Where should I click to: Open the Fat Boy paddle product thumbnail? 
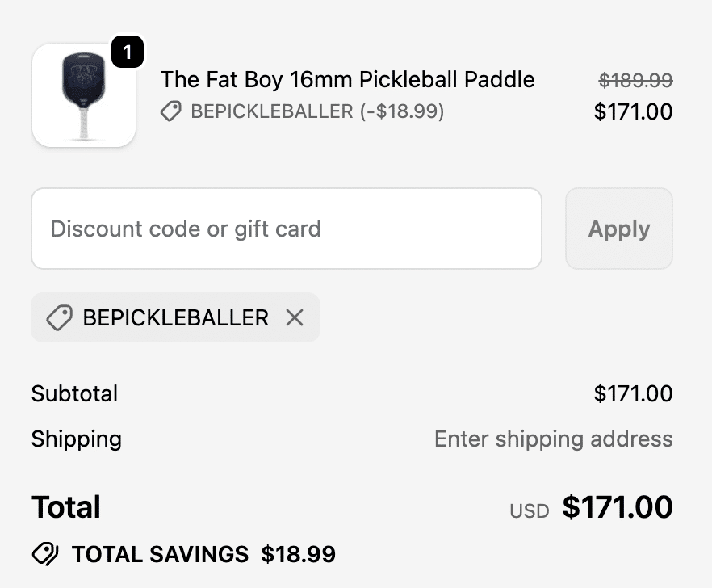pos(83,95)
